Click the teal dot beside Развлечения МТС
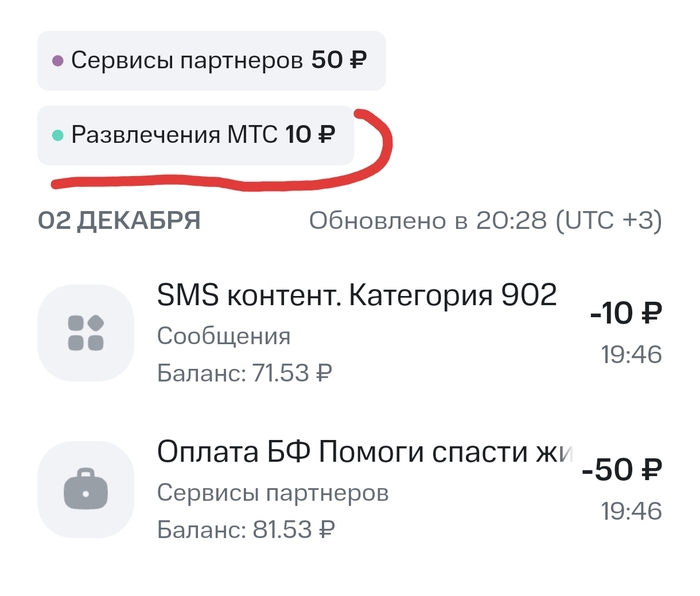 pos(57,135)
